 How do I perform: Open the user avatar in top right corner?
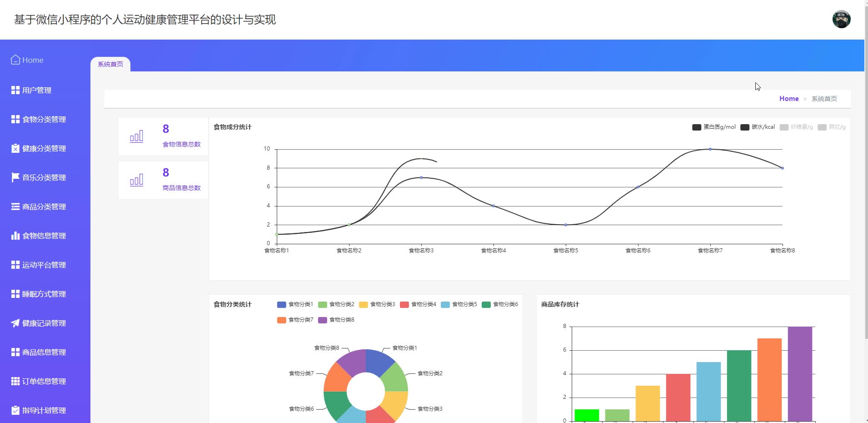(842, 19)
